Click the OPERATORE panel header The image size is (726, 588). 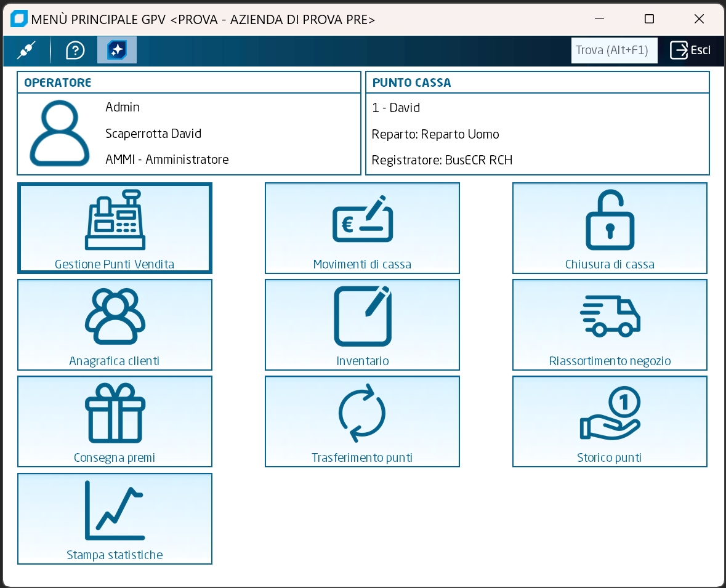58,83
